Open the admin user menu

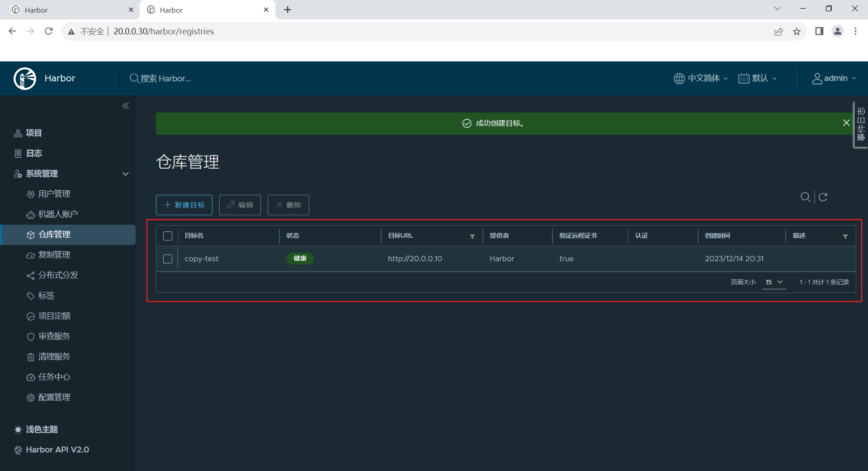coord(834,78)
